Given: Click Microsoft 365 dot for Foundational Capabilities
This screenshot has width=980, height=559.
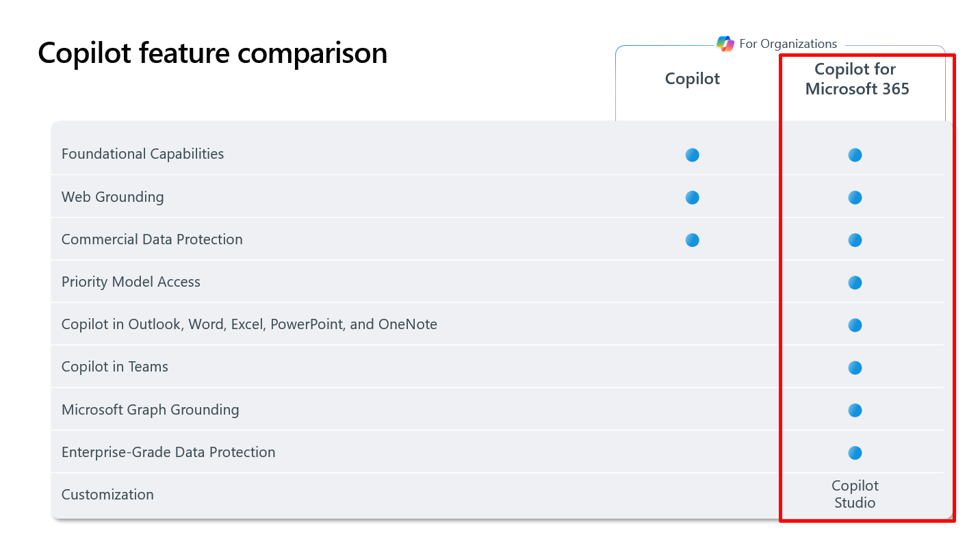Looking at the screenshot, I should click(x=855, y=155).
